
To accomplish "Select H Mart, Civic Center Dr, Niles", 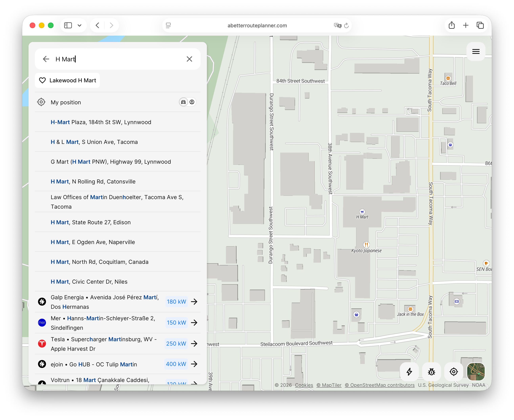I will point(118,282).
